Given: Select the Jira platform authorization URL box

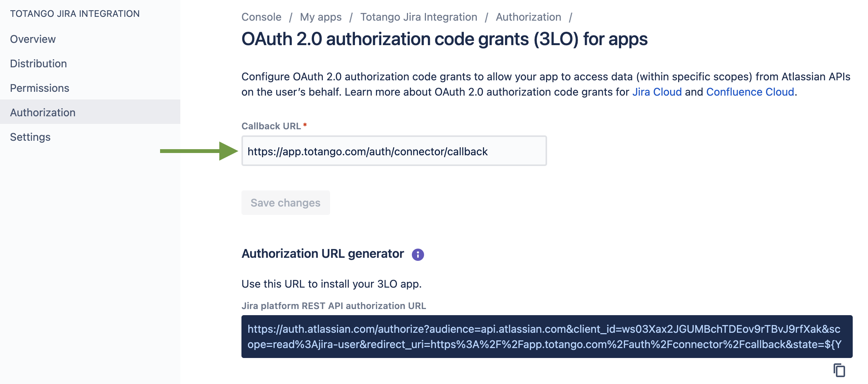Looking at the screenshot, I should click(547, 337).
